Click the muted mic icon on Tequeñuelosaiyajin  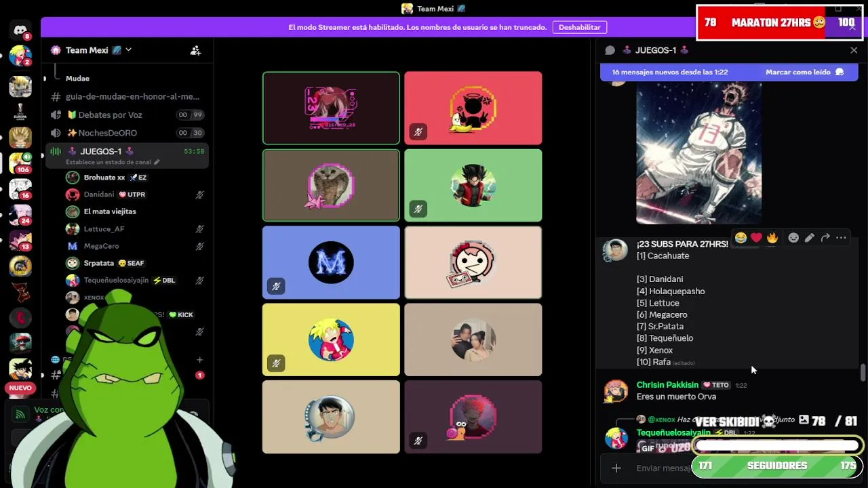[x=199, y=281]
